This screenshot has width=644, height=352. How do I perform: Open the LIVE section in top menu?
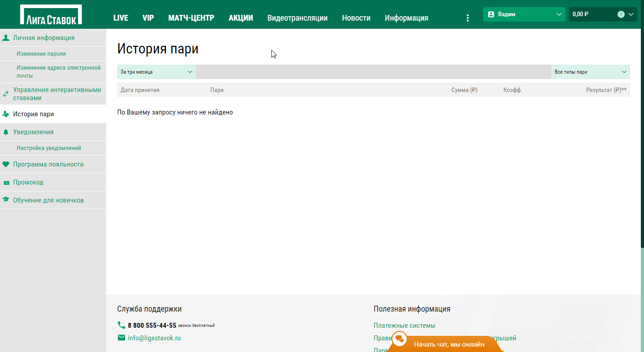click(121, 18)
